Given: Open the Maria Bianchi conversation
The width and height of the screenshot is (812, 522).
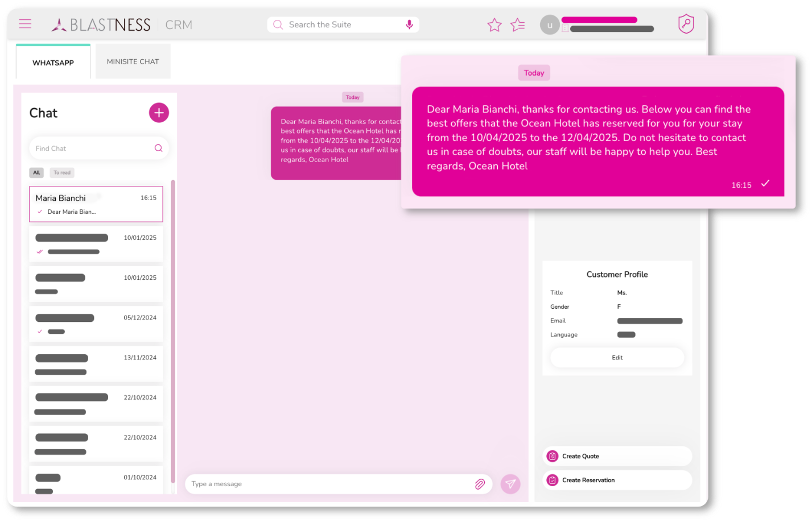Looking at the screenshot, I should 96,204.
